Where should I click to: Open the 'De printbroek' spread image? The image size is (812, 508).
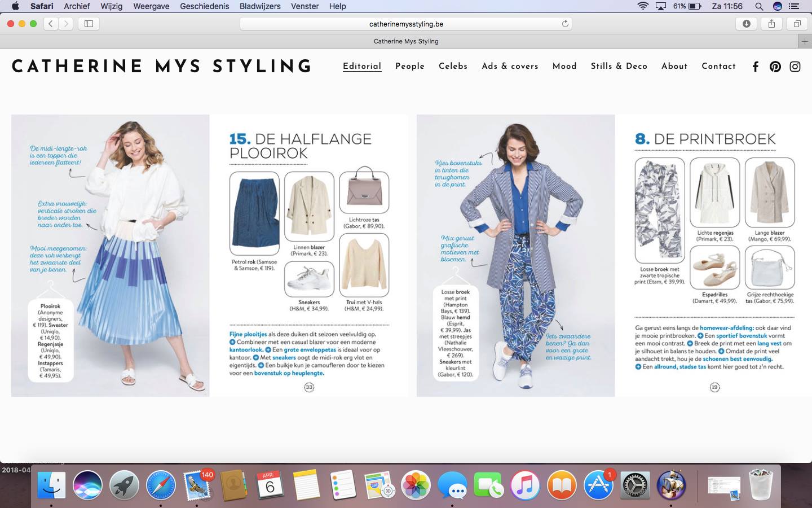tap(615, 256)
